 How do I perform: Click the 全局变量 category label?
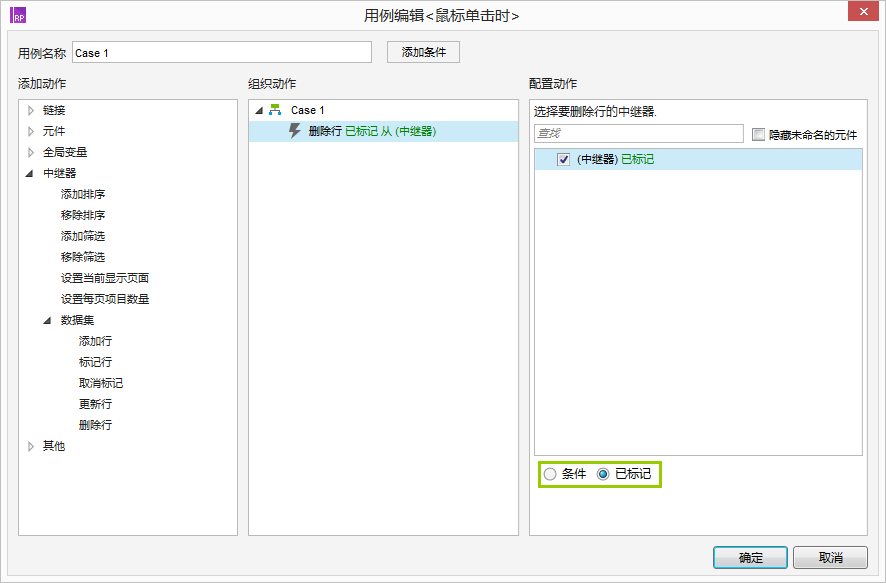[x=65, y=152]
